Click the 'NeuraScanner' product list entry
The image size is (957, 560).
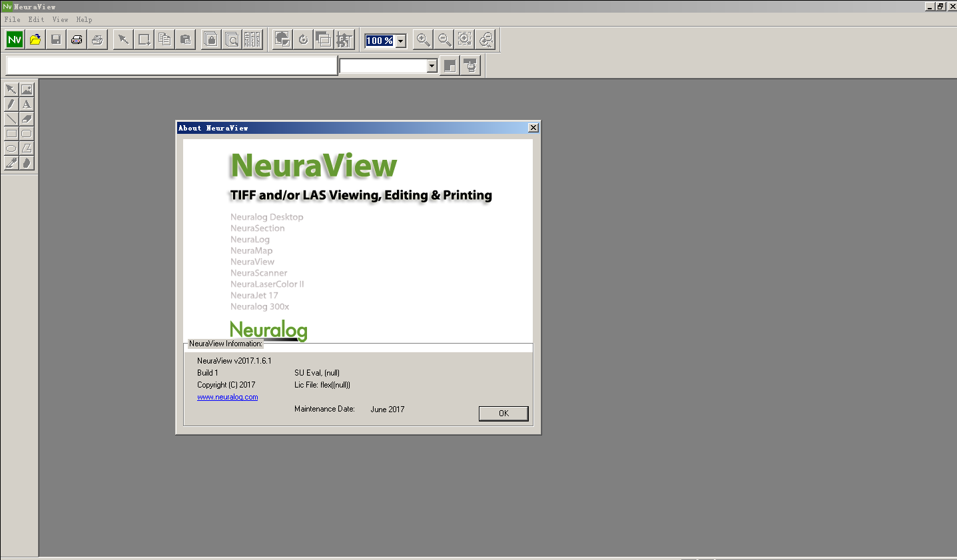259,273
